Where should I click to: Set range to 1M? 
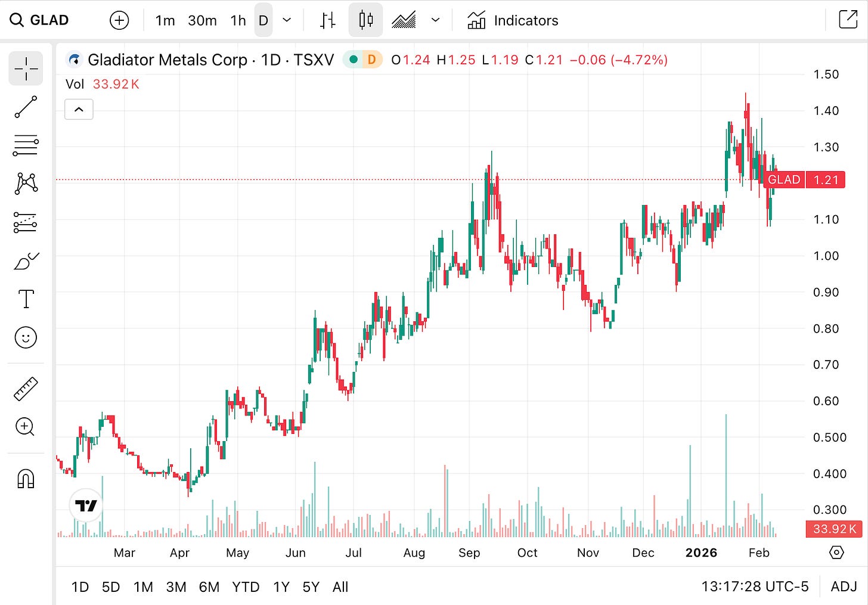[x=143, y=587]
